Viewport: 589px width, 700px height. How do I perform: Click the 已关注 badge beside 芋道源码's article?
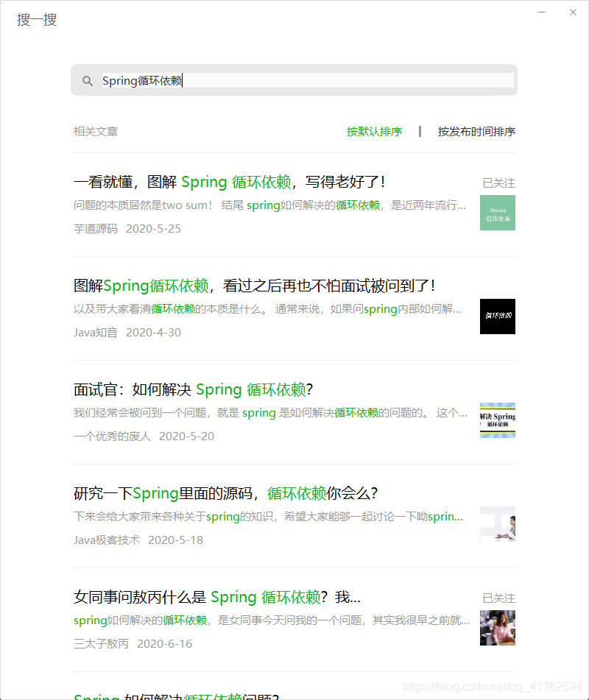click(498, 183)
